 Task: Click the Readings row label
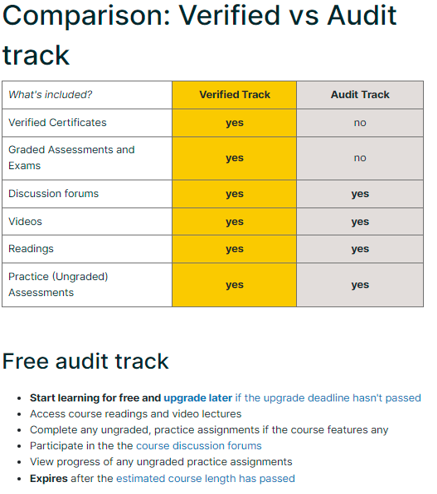tap(31, 249)
